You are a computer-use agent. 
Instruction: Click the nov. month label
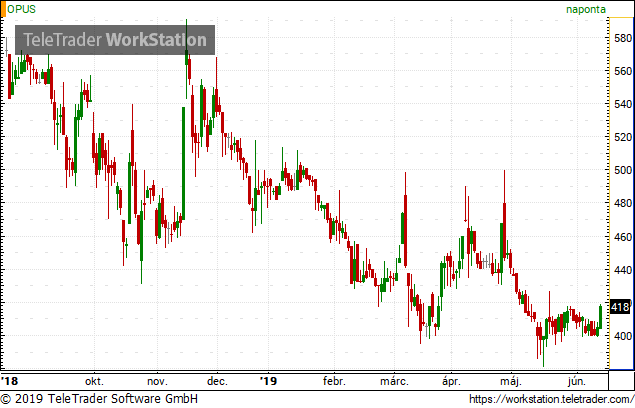[157, 381]
